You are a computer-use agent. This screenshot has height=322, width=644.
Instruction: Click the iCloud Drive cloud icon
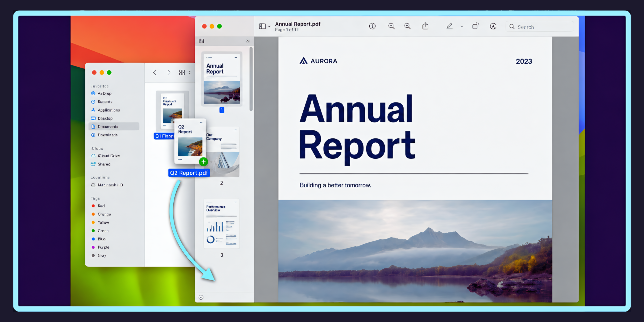[x=93, y=156]
